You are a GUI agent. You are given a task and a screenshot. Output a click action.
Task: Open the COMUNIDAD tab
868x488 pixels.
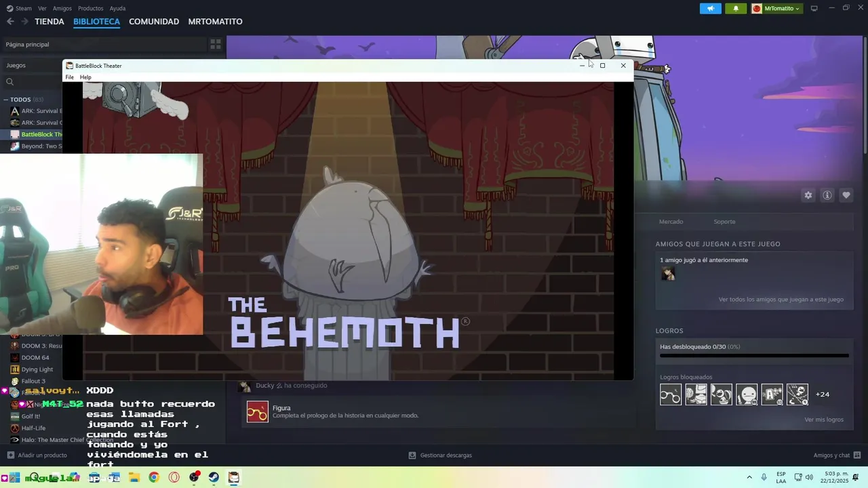point(154,22)
